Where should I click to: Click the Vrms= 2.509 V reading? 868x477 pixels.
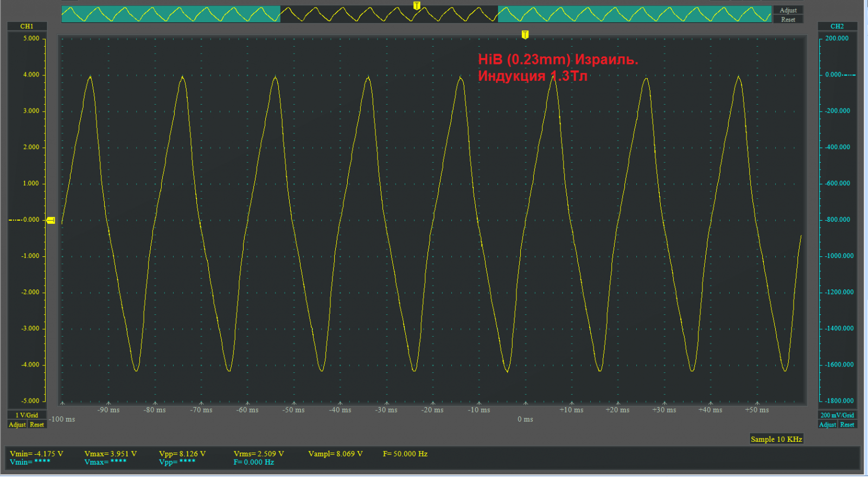coord(259,454)
